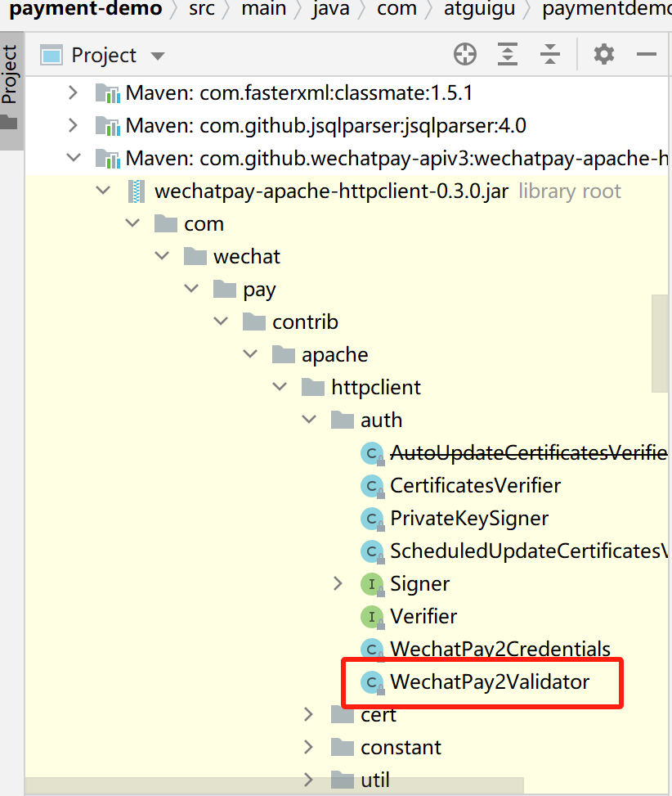Collapse the apache package folder
This screenshot has width=672, height=796.
(x=250, y=354)
